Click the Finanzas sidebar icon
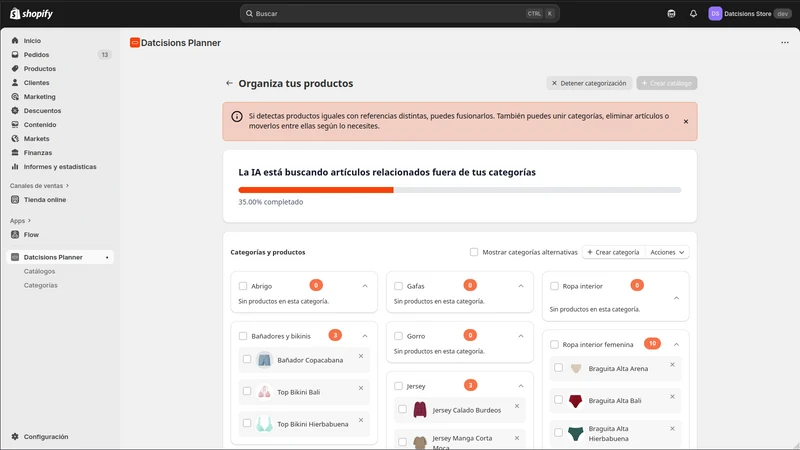The height and width of the screenshot is (450, 800). [x=15, y=153]
